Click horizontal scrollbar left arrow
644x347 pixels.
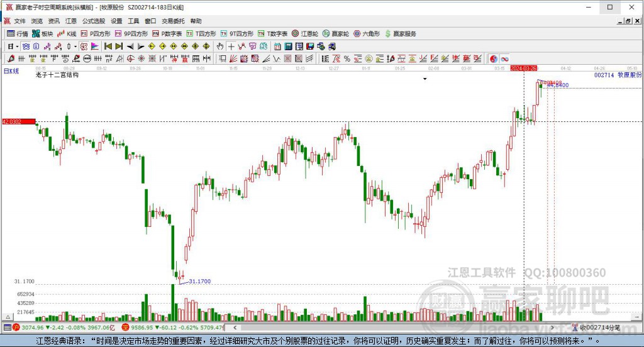pyautogui.click(x=235, y=328)
